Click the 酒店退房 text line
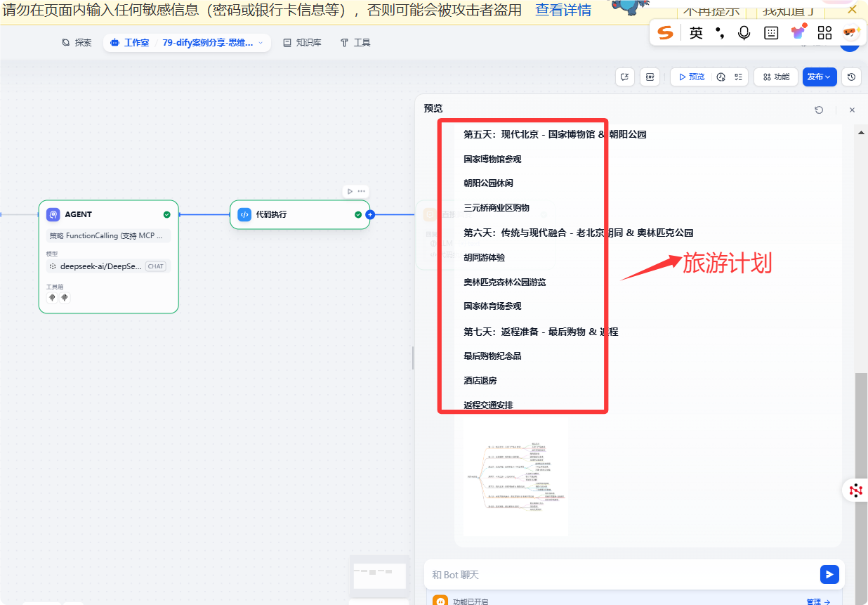Viewport: 868px width, 605px height. (480, 381)
